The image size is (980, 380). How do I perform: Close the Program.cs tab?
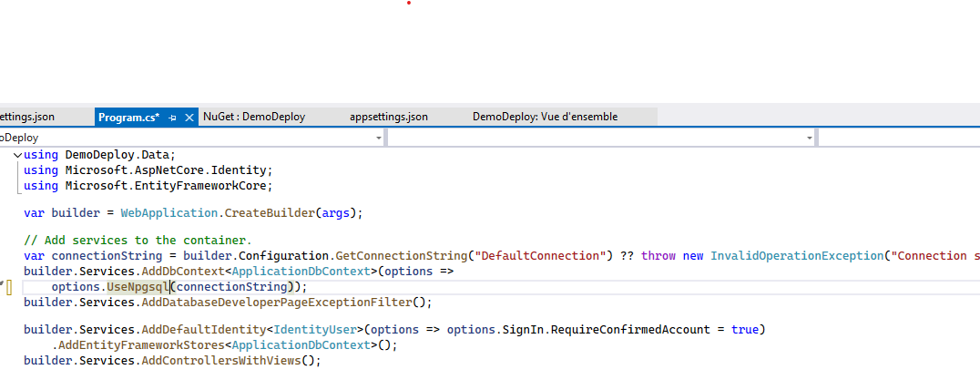189,118
